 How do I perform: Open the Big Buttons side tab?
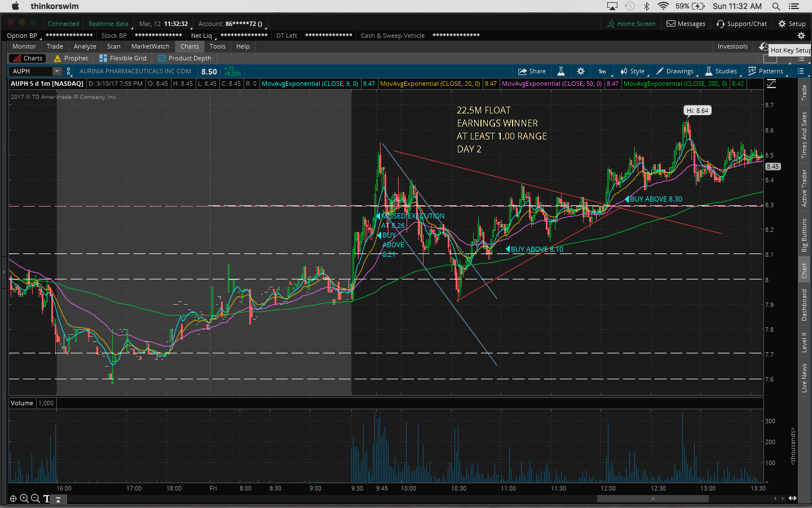(x=804, y=235)
